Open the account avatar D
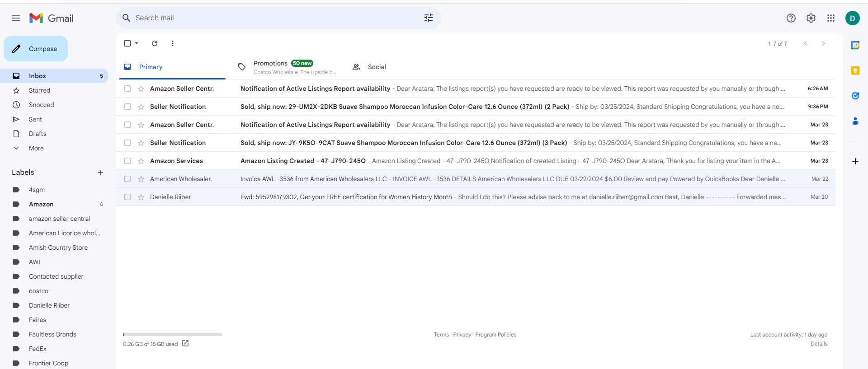 tap(853, 18)
